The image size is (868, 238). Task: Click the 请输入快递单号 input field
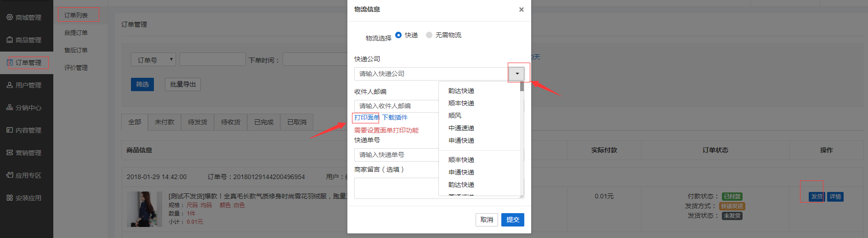[x=396, y=155]
